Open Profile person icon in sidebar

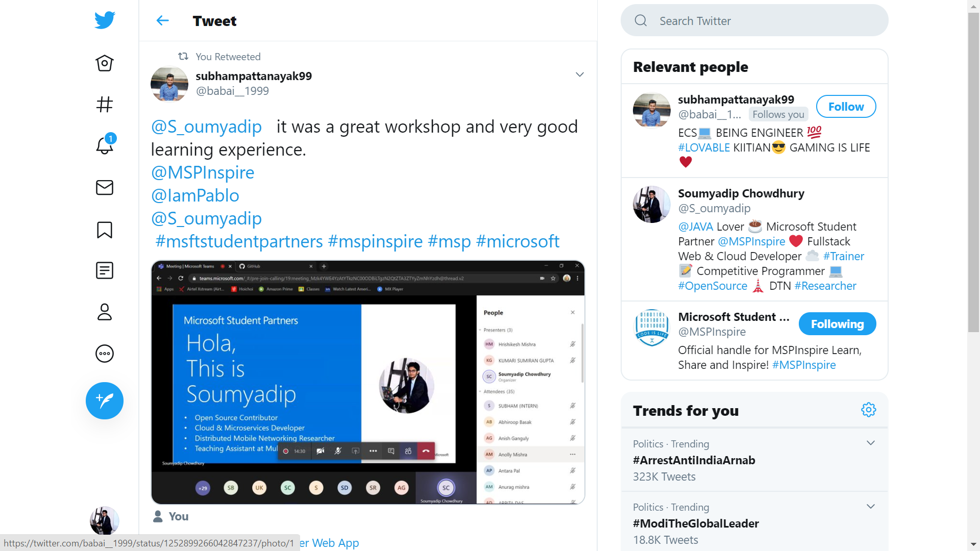105,312
